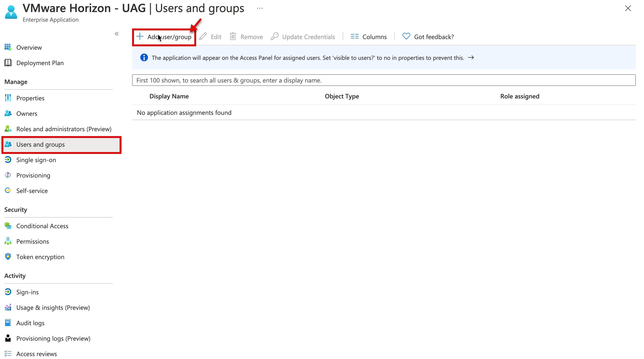Open Audit logs under Activity
The image size is (644, 359).
tap(30, 323)
